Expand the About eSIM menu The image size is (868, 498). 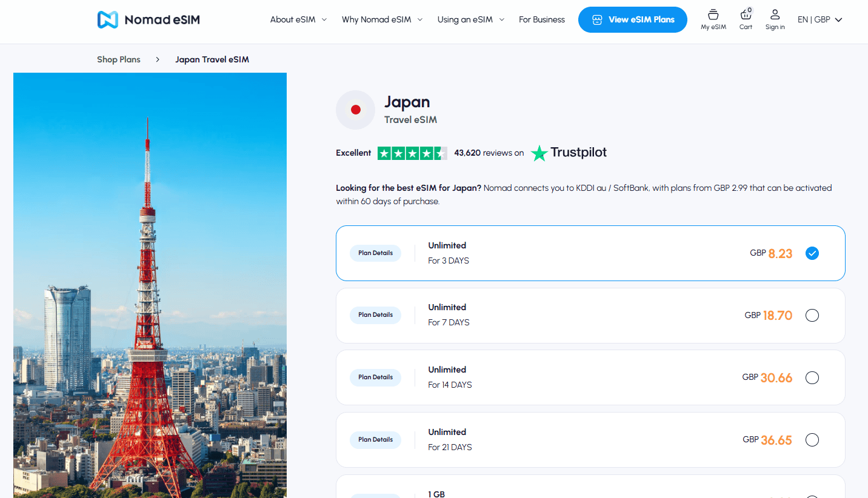coord(298,19)
